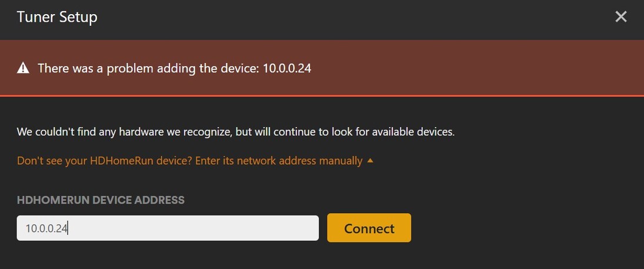Click the warning triangle icon
This screenshot has width=644, height=269.
point(23,68)
